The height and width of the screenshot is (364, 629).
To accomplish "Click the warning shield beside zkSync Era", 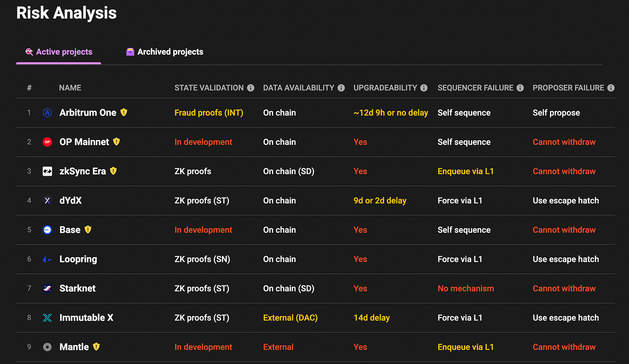I will point(113,171).
